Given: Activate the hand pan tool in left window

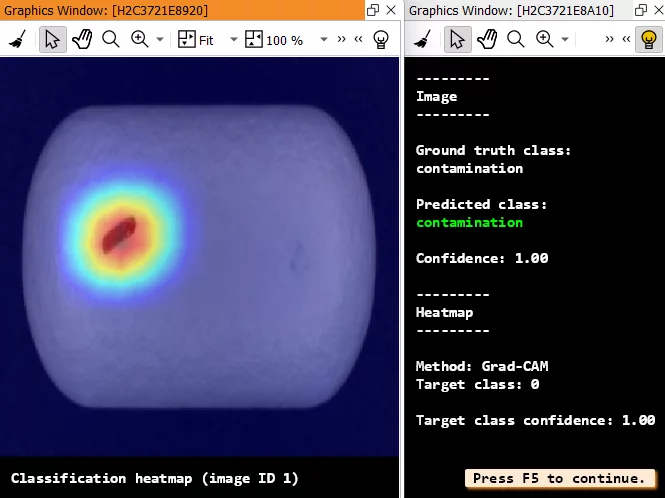Looking at the screenshot, I should pos(82,40).
